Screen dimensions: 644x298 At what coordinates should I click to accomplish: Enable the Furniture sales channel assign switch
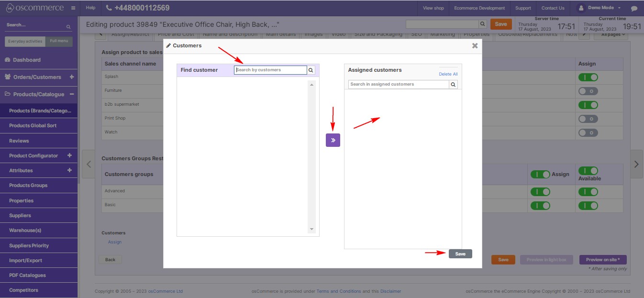588,91
